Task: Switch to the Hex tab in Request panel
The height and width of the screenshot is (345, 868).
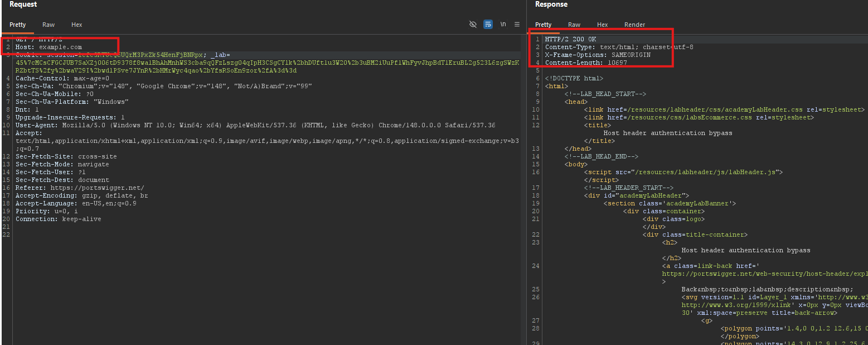Action: [77, 25]
